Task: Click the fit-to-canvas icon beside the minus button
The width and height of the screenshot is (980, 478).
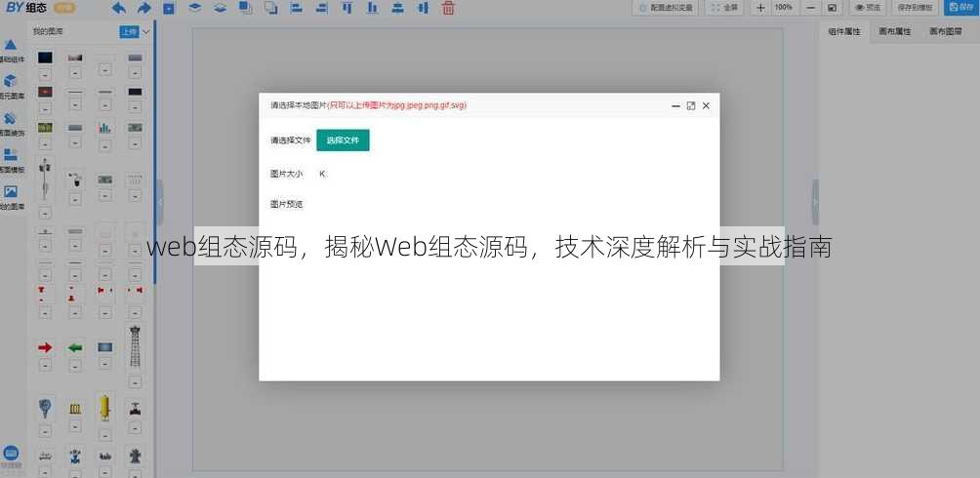Action: pos(832,8)
